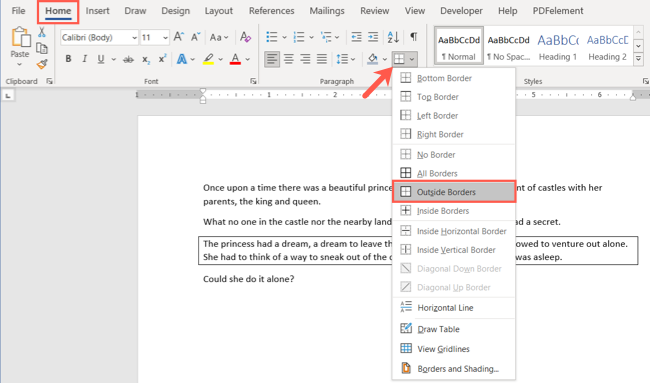Viewport: 650px width, 383px height.
Task: Toggle Italic formatting
Action: pos(85,59)
